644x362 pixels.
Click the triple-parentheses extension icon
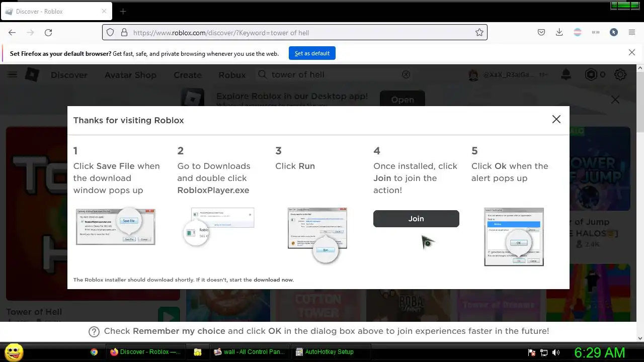click(x=596, y=32)
